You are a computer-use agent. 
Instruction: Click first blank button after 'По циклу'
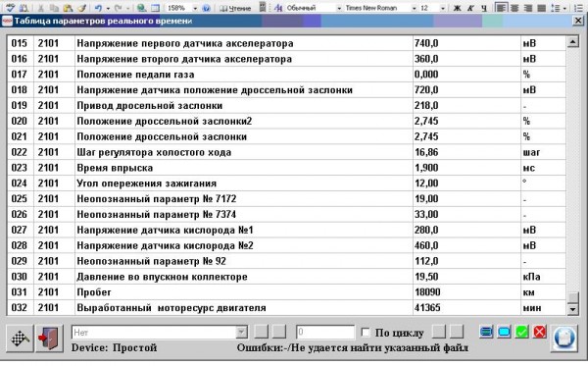click(439, 332)
